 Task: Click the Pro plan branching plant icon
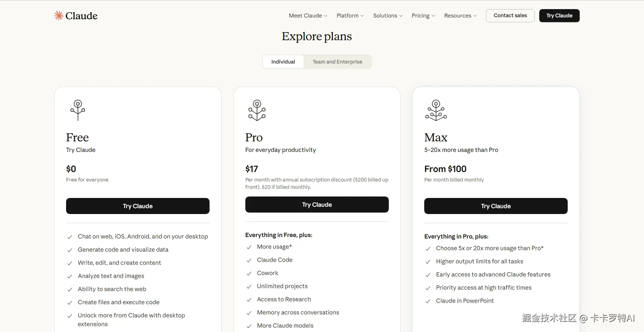(257, 110)
